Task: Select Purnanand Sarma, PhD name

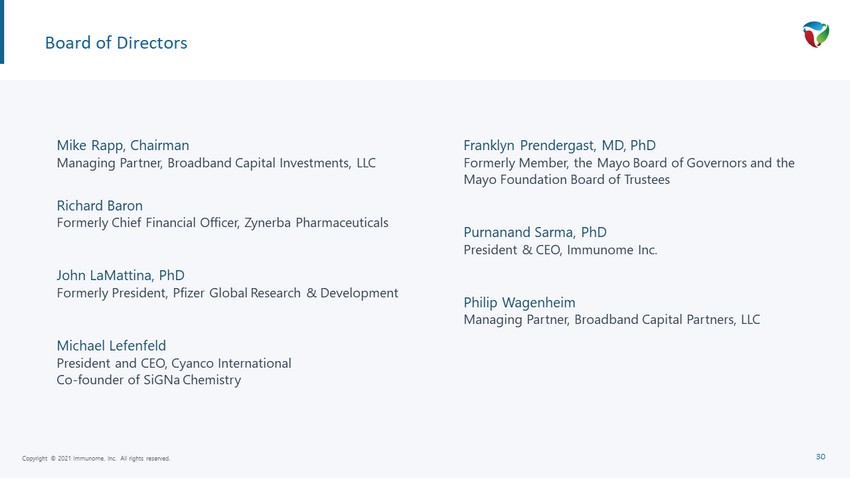Action: click(535, 232)
